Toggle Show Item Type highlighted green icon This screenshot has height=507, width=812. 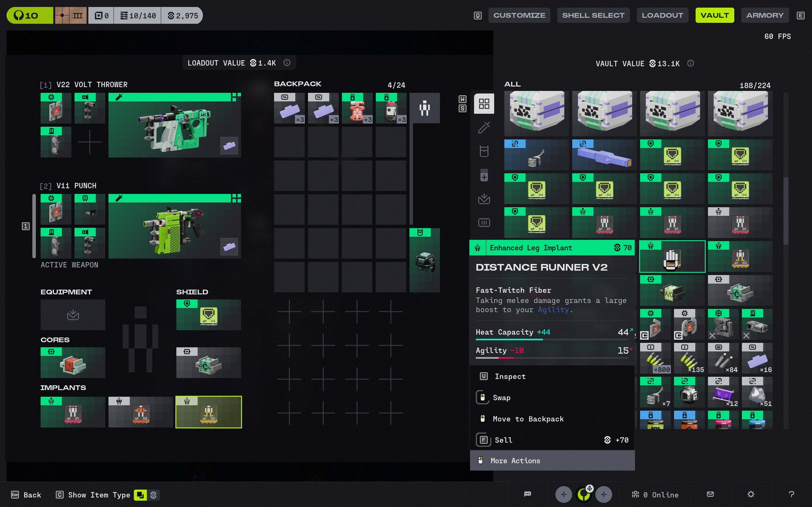[140, 495]
